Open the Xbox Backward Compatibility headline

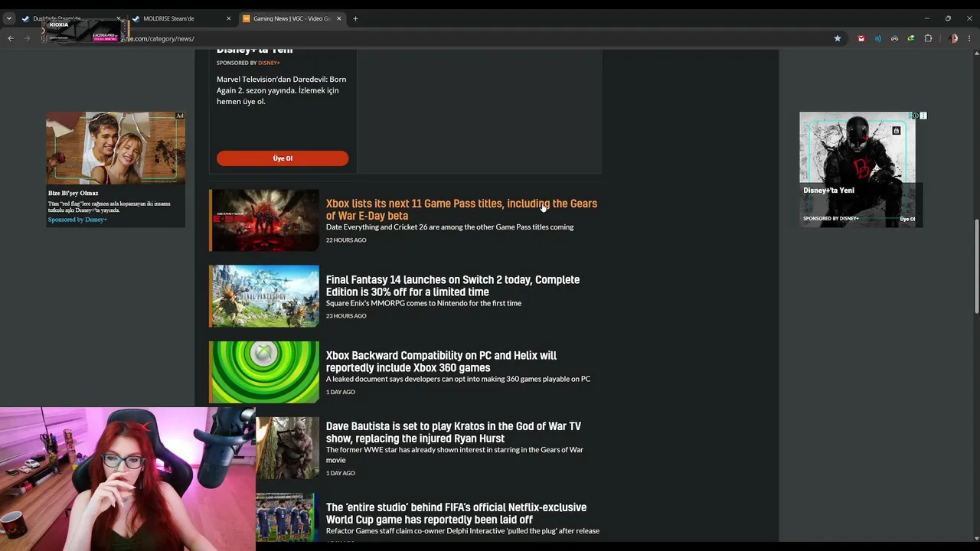(x=441, y=361)
